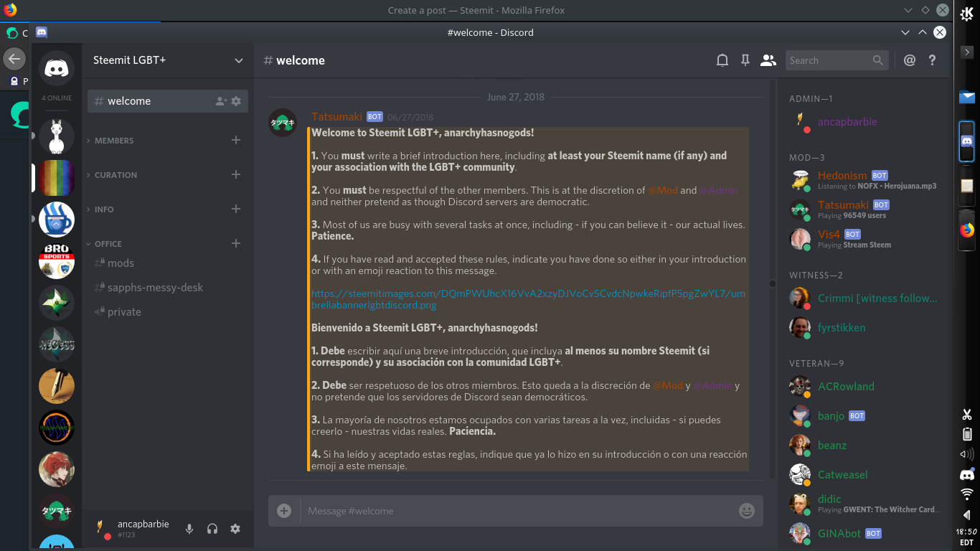Screen dimensions: 980x551
Task: Select the white llama server icon
Action: tap(57, 136)
